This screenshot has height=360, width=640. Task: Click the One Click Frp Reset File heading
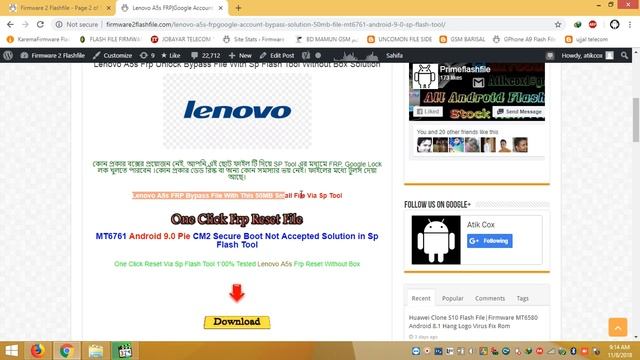237,219
